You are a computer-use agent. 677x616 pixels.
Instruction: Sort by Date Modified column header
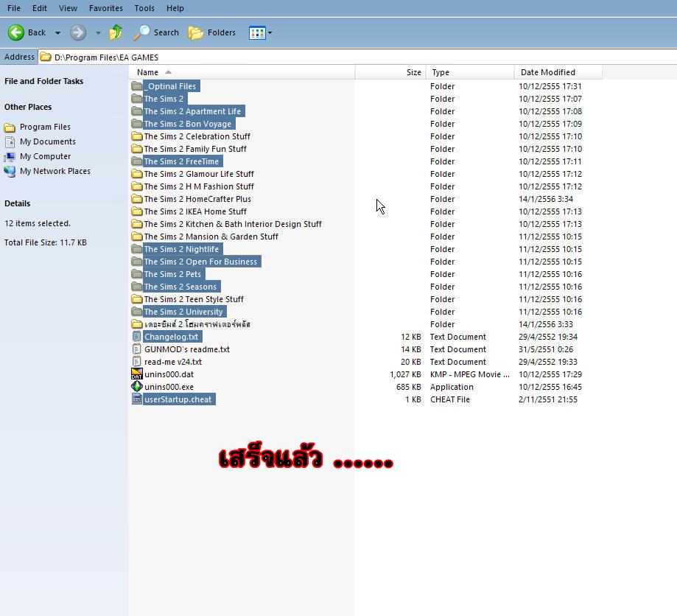coord(558,72)
